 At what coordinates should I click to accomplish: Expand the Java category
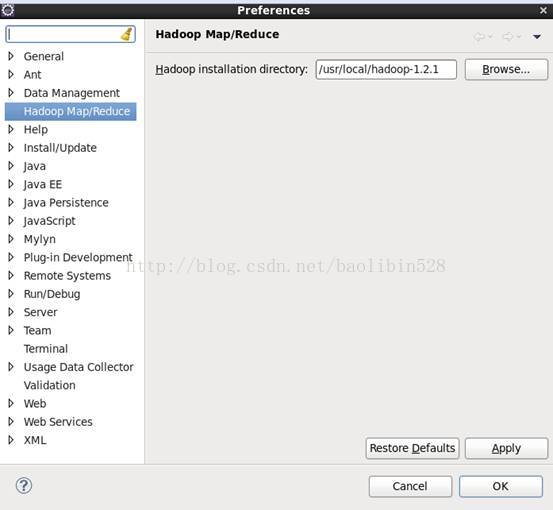coord(11,166)
